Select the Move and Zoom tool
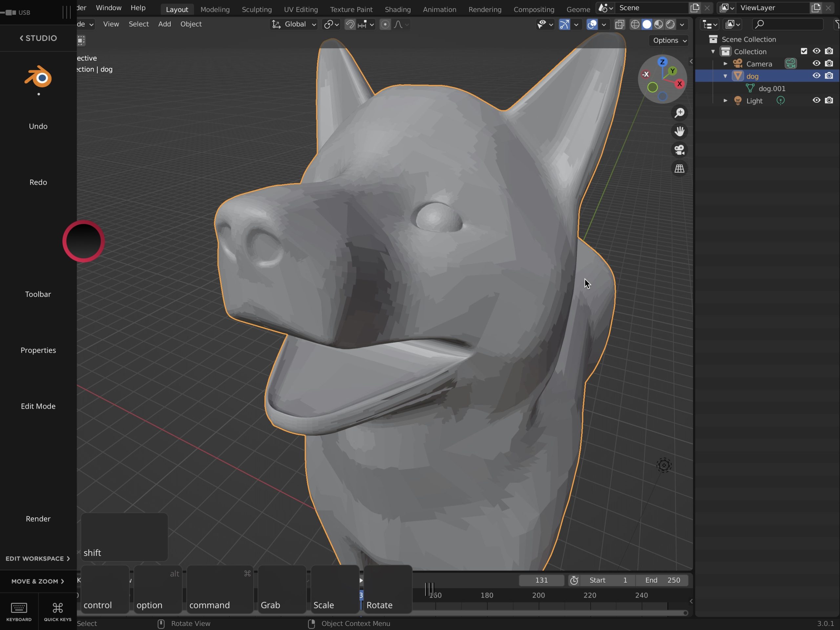This screenshot has height=630, width=840. 38,581
